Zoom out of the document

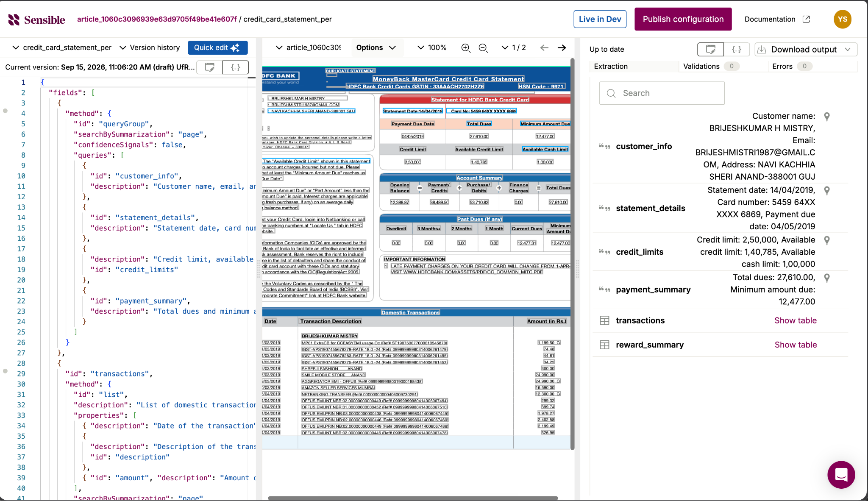pos(483,48)
